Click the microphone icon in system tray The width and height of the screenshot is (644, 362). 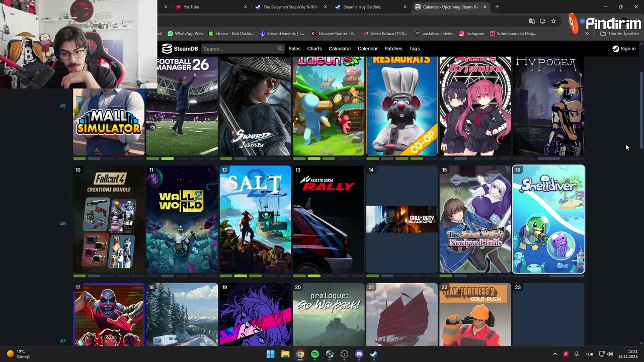577,354
